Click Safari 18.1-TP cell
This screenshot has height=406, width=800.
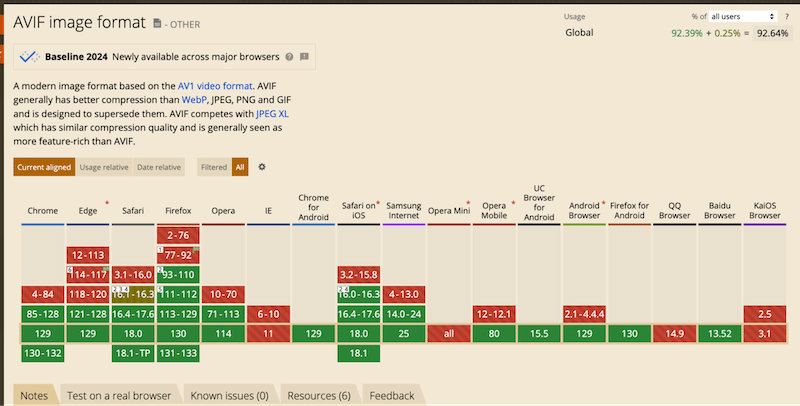point(133,353)
